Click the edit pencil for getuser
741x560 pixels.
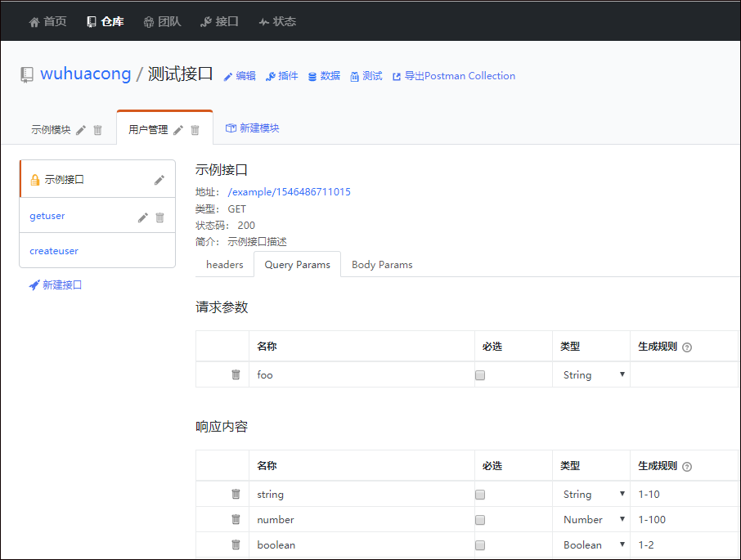pos(143,217)
